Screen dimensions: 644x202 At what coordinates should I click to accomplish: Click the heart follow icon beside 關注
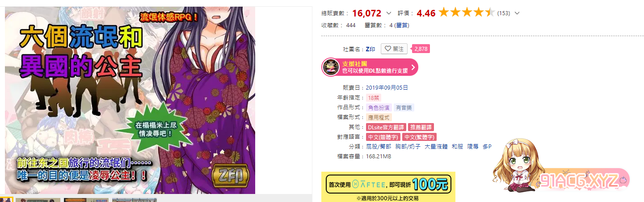click(387, 49)
